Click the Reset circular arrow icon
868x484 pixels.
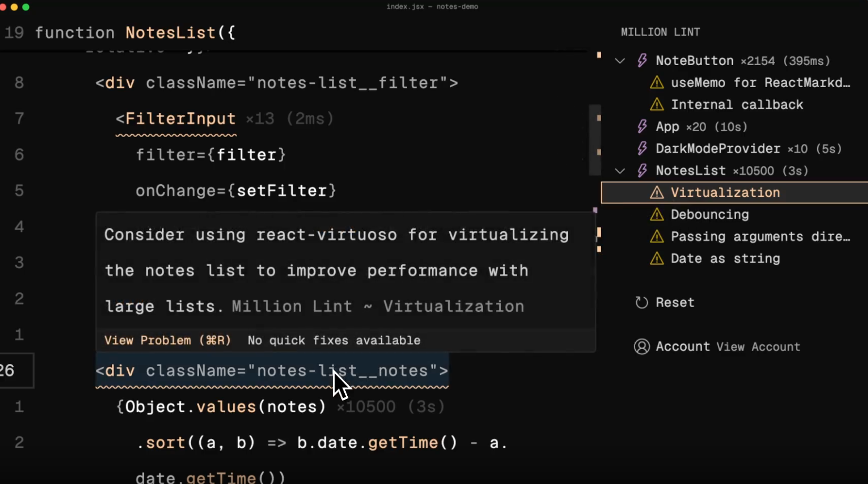pos(642,303)
